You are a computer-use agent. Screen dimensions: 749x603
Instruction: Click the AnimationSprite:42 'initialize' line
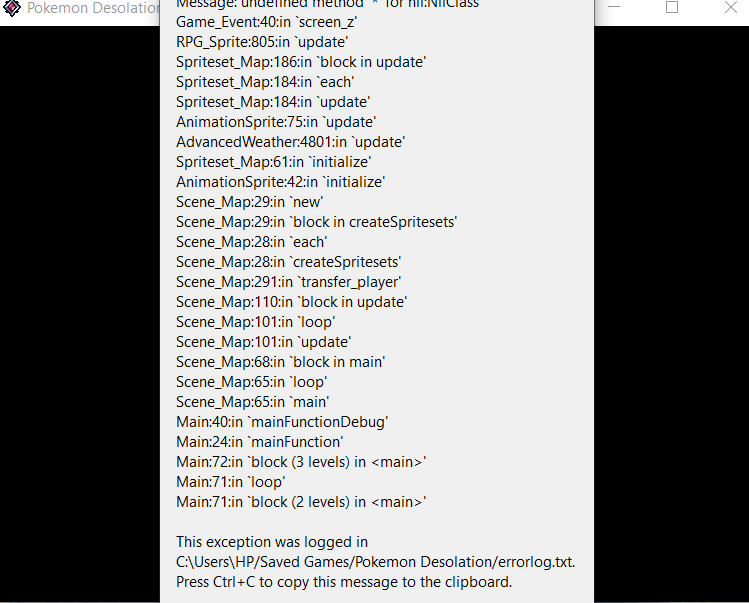pos(280,182)
